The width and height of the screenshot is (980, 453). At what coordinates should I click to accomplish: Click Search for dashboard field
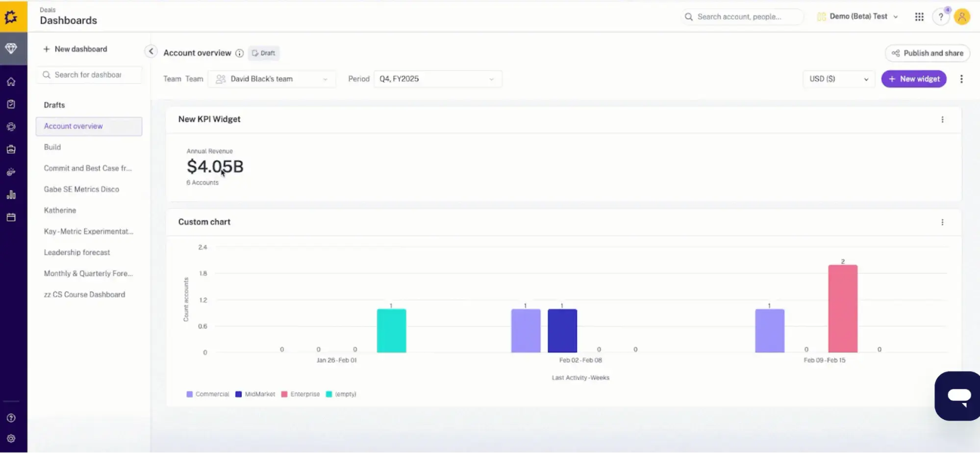pyautogui.click(x=89, y=75)
